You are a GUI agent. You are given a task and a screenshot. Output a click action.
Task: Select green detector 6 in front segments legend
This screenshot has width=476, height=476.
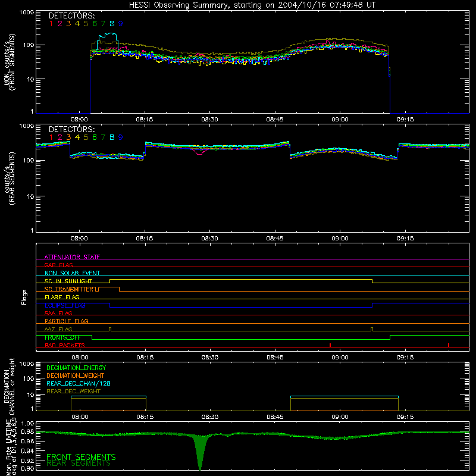point(95,24)
